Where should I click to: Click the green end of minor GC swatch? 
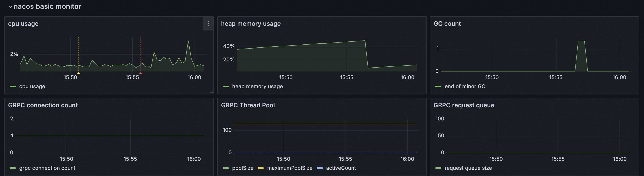pyautogui.click(x=438, y=87)
